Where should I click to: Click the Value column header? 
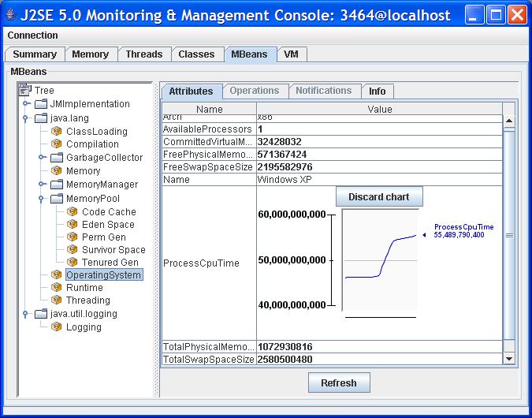point(380,110)
